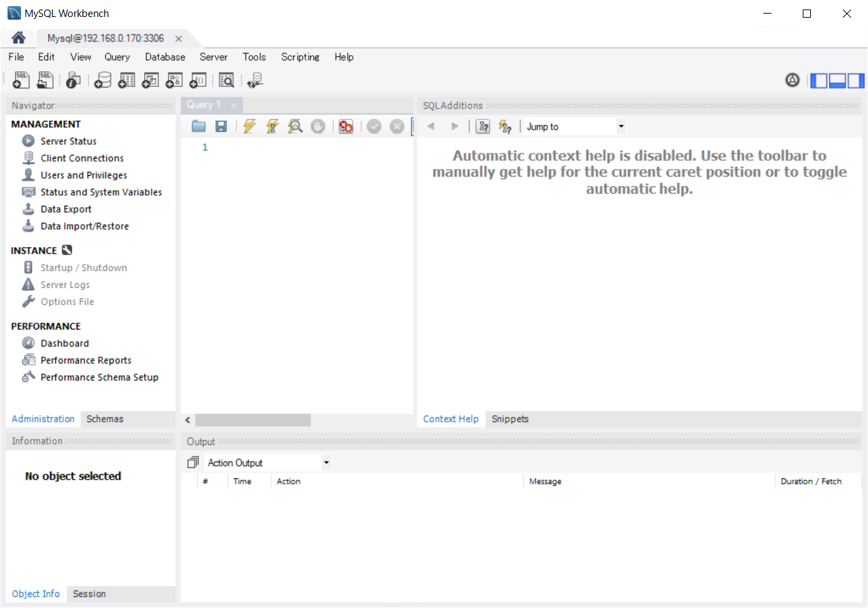Select the Object Info tab

pyautogui.click(x=36, y=594)
